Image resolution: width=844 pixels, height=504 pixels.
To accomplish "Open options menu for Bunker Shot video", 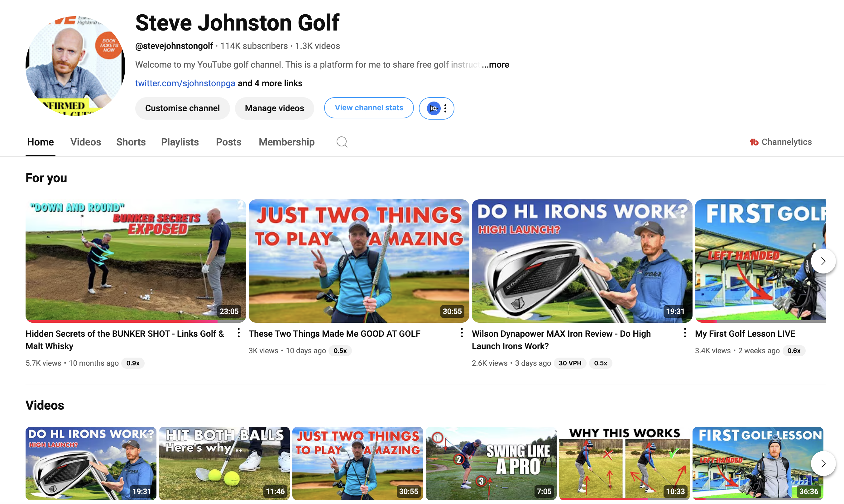I will pos(238,333).
